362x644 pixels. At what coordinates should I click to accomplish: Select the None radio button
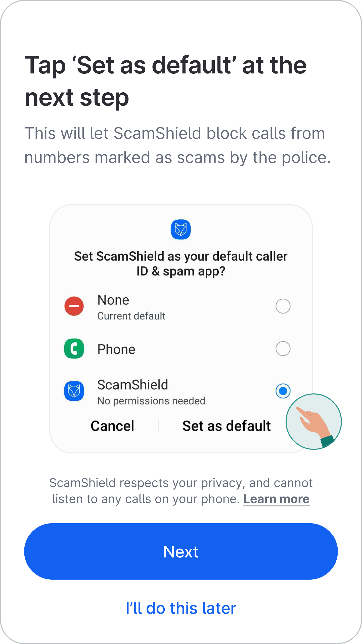click(x=283, y=306)
